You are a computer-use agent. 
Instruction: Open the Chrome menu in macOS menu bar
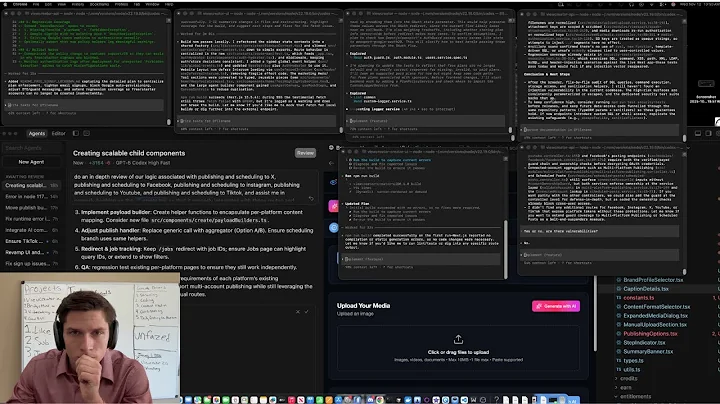click(20, 4)
